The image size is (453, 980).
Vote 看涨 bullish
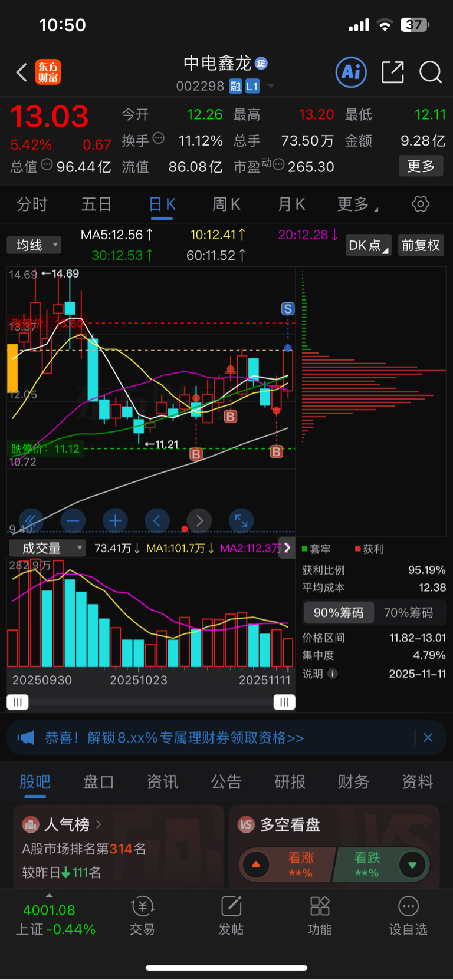pyautogui.click(x=288, y=864)
